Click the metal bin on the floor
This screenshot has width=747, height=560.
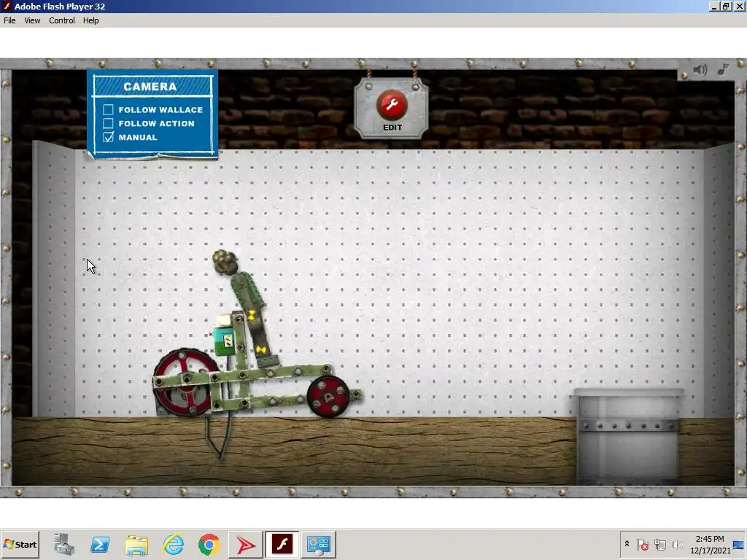point(628,436)
